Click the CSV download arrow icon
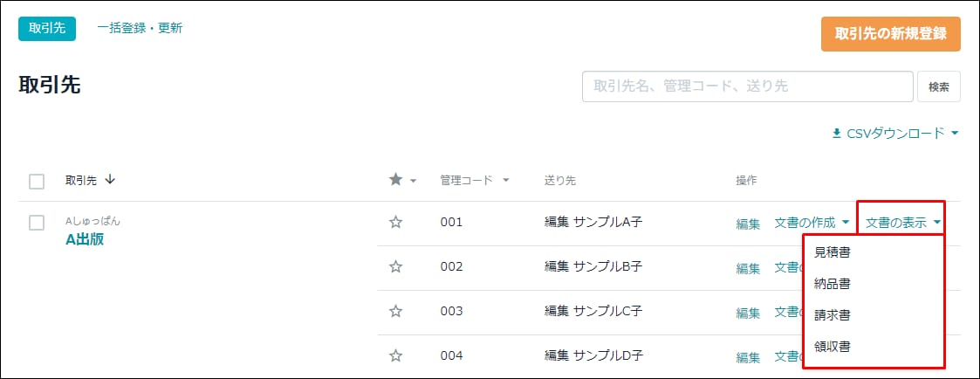The height and width of the screenshot is (379, 980). pos(837,134)
